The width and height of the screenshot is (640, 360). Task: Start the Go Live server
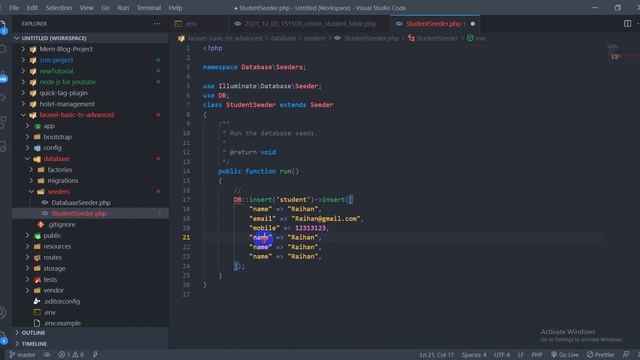point(565,355)
